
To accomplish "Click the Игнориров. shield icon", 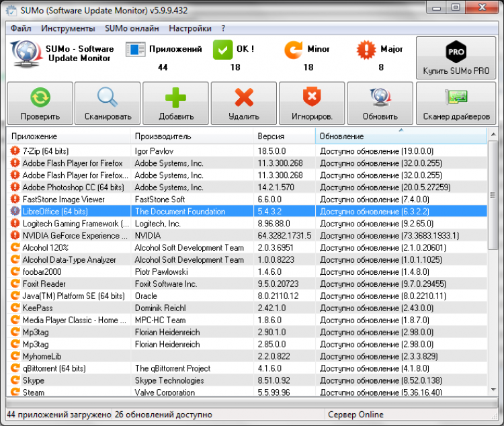I will pyautogui.click(x=312, y=97).
